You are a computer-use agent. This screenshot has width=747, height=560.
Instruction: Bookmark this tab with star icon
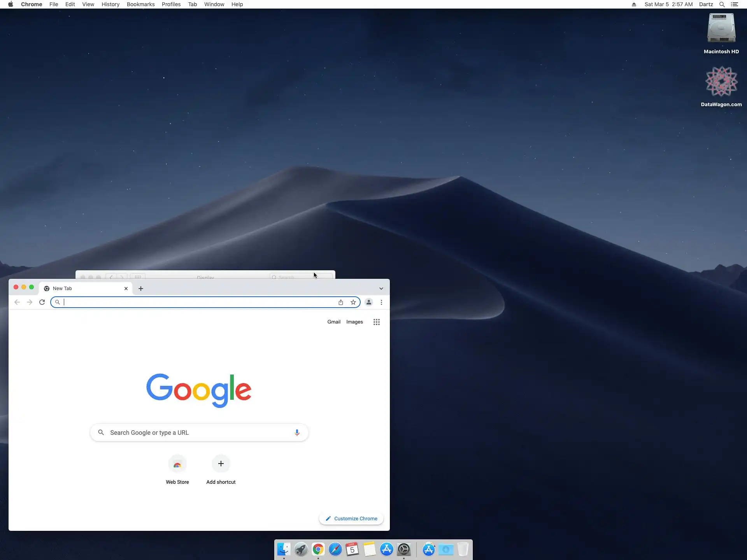[353, 302]
